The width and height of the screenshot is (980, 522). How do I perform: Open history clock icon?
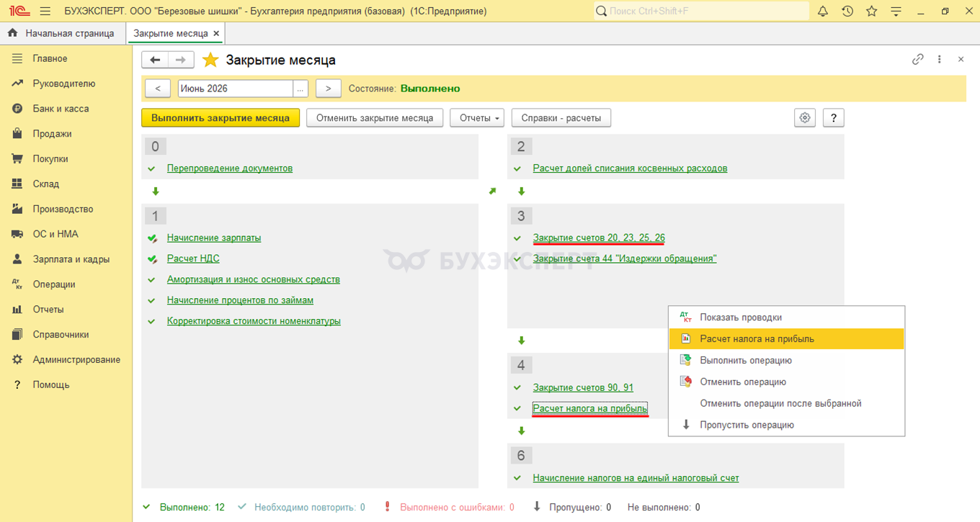click(x=847, y=12)
